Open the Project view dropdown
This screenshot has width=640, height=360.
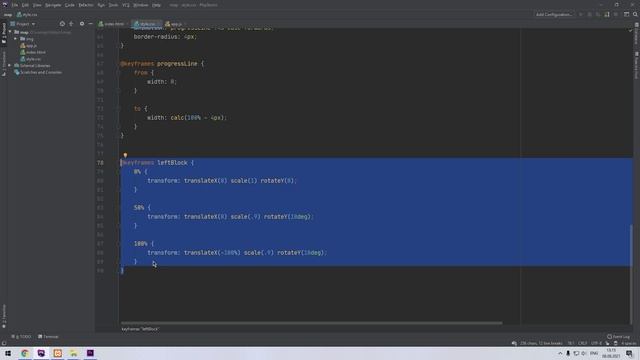(x=23, y=24)
